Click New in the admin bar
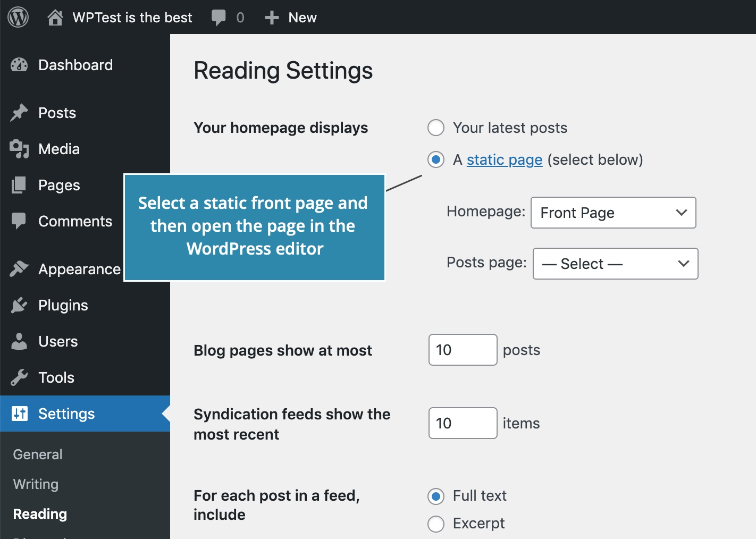Image resolution: width=756 pixels, height=539 pixels. click(303, 18)
